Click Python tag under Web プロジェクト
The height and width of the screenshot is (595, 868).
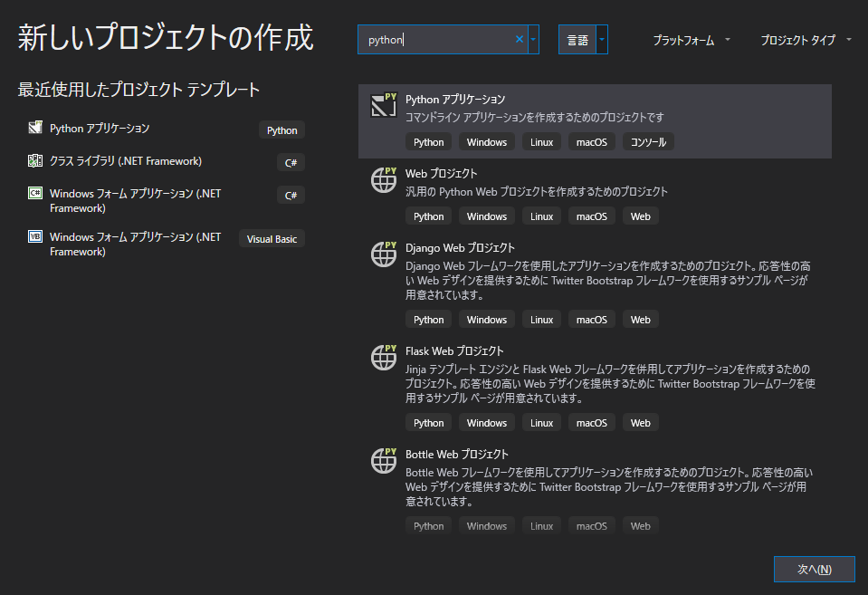tap(428, 216)
